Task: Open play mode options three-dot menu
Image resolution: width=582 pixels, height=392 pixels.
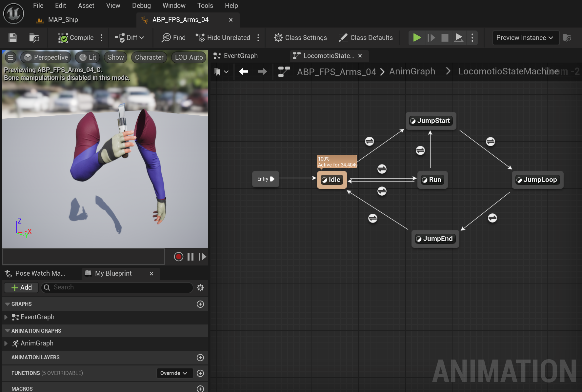Action: click(472, 38)
